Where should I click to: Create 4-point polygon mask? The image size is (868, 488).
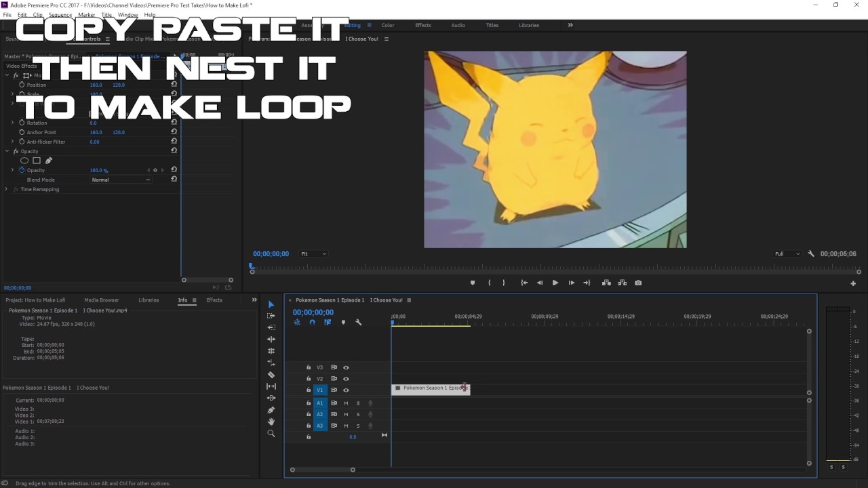[37, 161]
